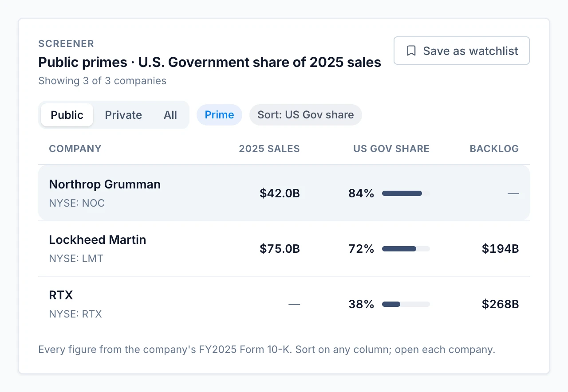Switch to the All segment tab
Screen dimensions: 568x392
170,115
